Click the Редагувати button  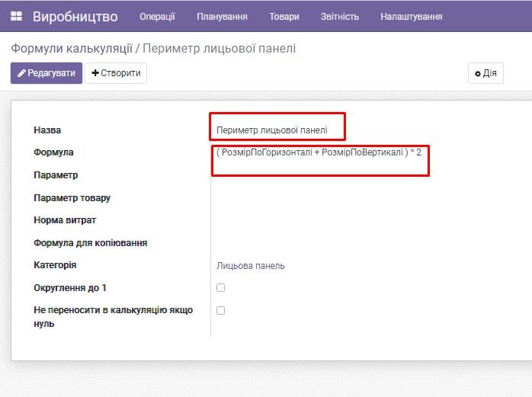point(46,73)
